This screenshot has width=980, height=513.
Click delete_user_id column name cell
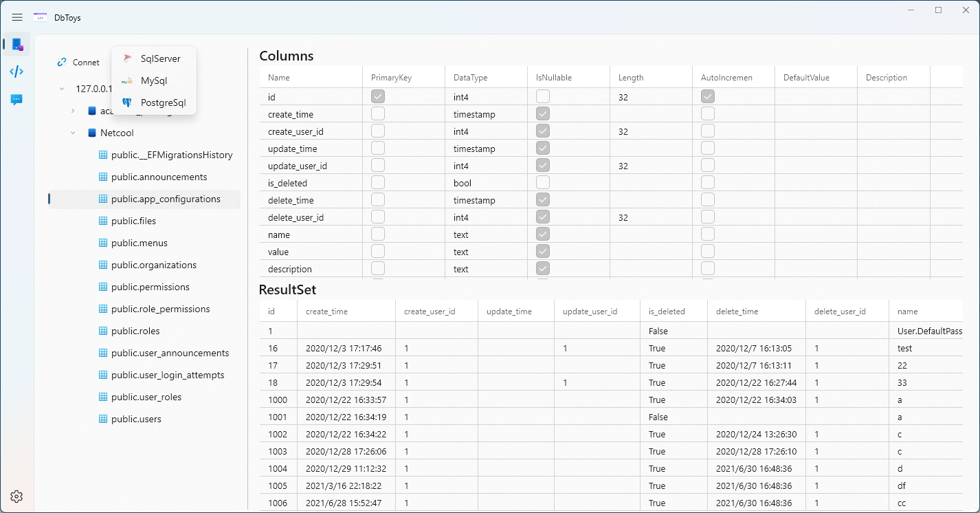pos(311,217)
